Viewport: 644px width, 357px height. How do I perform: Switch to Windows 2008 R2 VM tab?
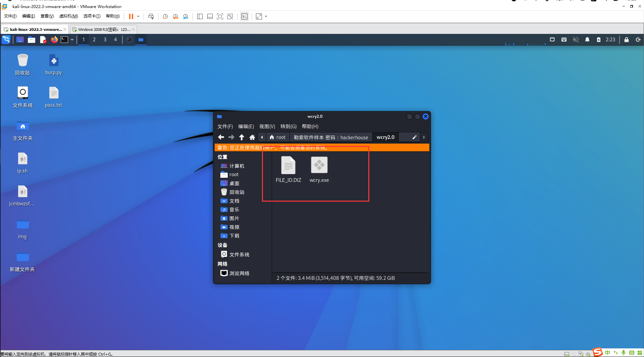[x=103, y=30]
